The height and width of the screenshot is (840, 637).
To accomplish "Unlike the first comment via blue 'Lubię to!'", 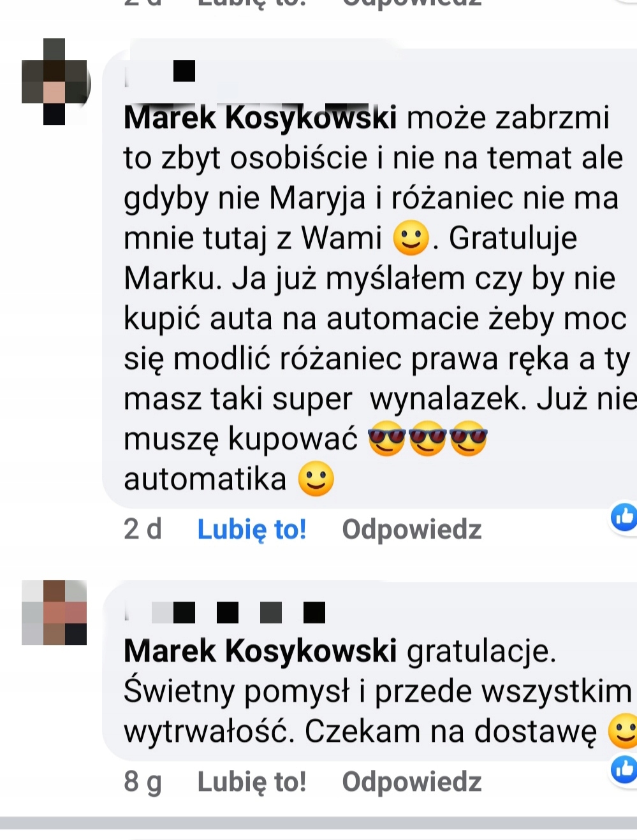I will [x=252, y=530].
